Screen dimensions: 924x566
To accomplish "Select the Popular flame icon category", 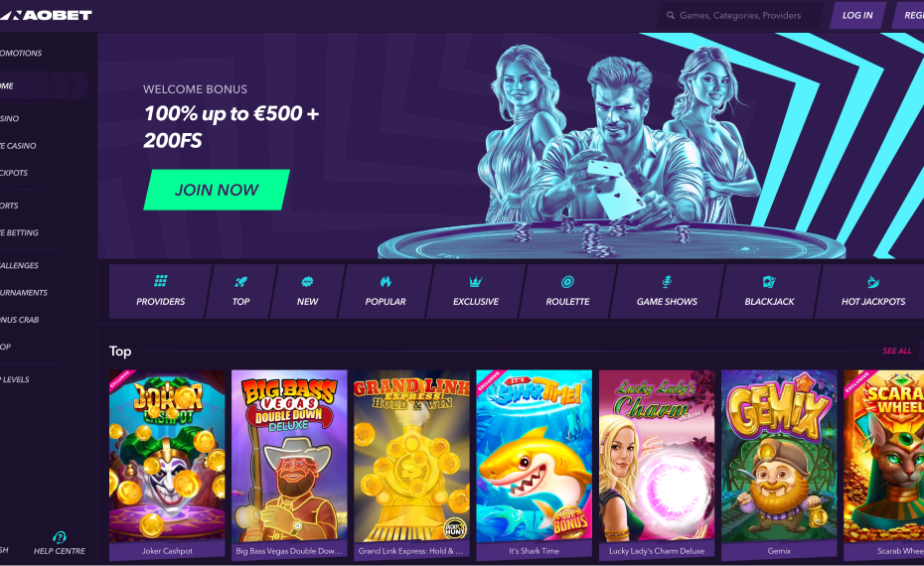I will tap(385, 292).
